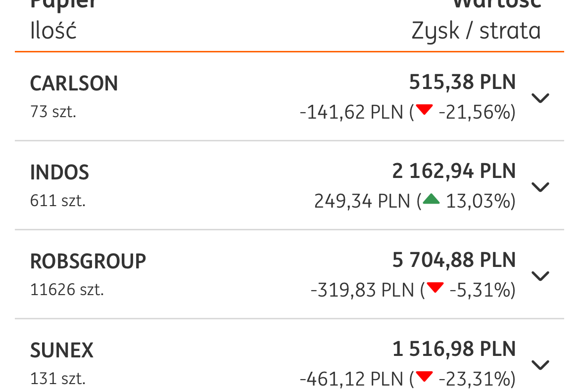Viewport: 579px width, 392px height.
Task: Click CARLSON value 515,38 PLN
Action: click(462, 83)
